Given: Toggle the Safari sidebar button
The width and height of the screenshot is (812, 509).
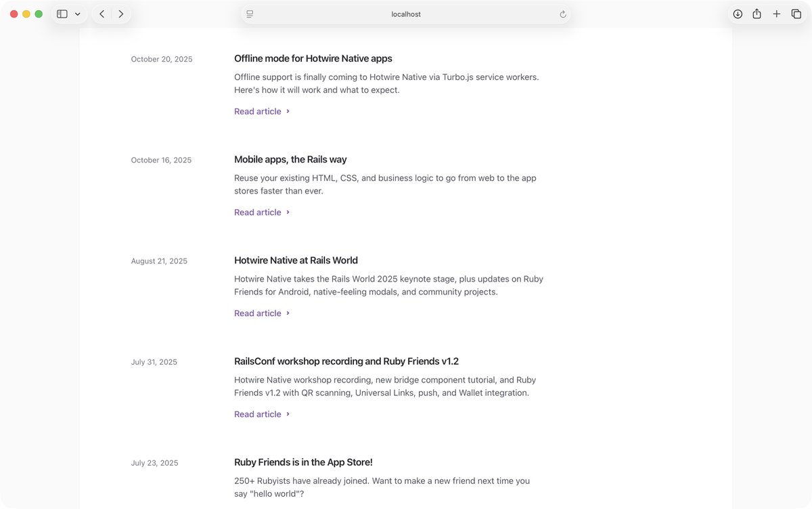Looking at the screenshot, I should tap(62, 14).
